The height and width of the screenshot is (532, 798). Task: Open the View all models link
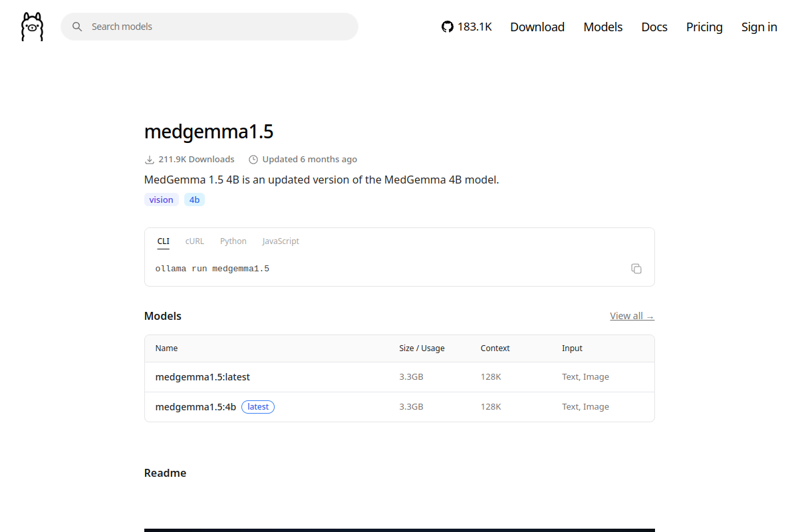pyautogui.click(x=632, y=316)
